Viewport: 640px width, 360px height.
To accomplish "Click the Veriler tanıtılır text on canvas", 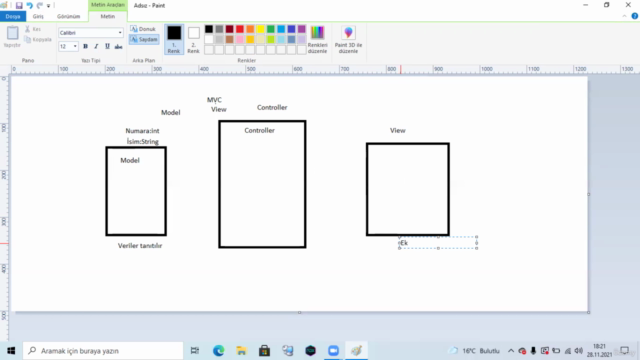I will (x=140, y=246).
